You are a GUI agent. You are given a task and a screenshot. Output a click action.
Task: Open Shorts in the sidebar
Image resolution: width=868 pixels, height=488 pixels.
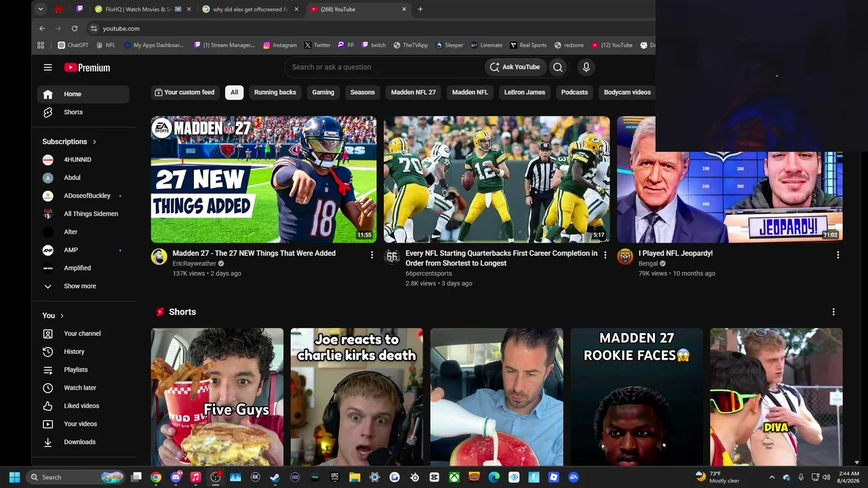(x=83, y=112)
